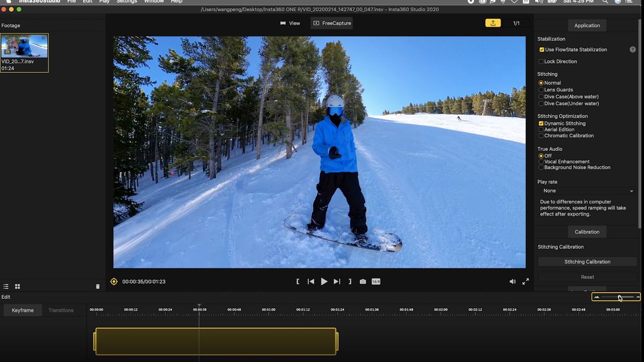The width and height of the screenshot is (644, 362).
Task: Switch footage panel to grid view
Action: (x=17, y=286)
